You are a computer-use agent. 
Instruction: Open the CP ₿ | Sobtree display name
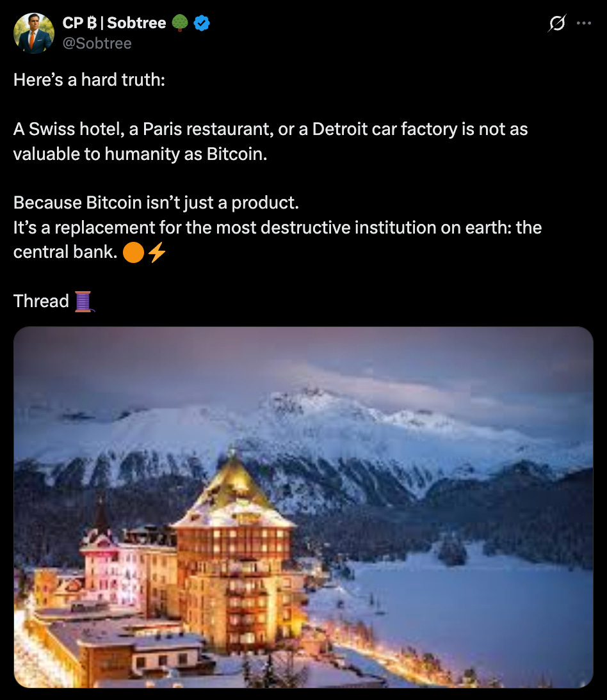(114, 23)
